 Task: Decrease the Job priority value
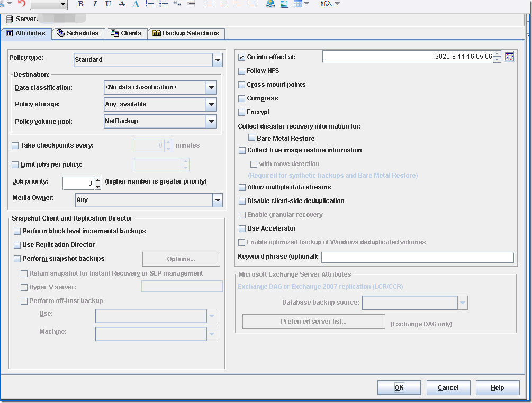(98, 186)
